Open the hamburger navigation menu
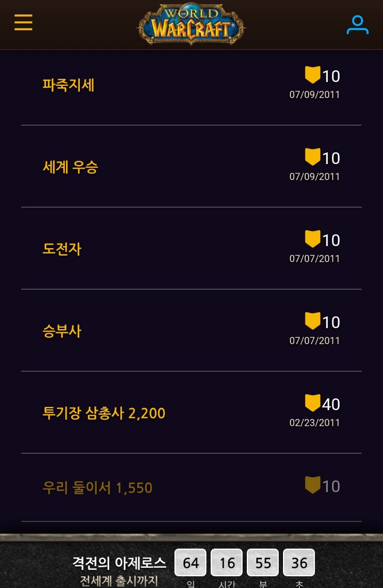Image resolution: width=383 pixels, height=588 pixels. 23,23
